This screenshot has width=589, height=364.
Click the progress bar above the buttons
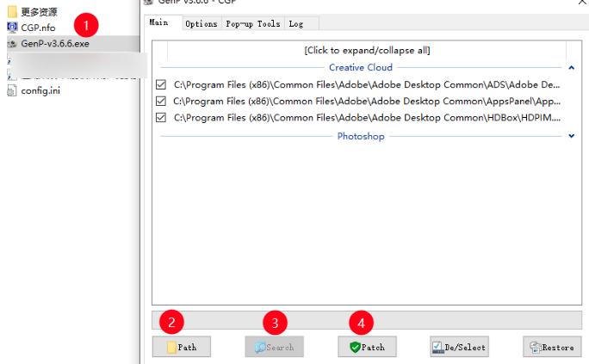[x=367, y=320]
